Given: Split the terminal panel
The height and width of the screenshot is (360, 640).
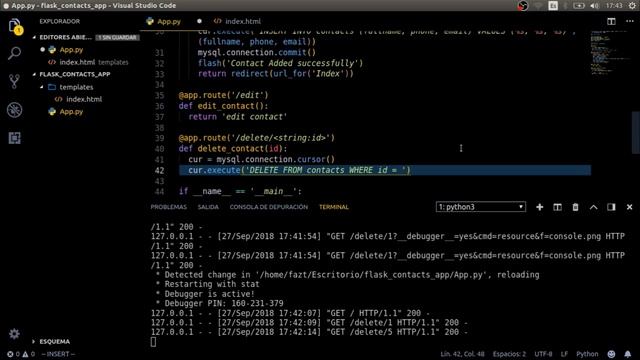Looking at the screenshot, I should point(557,207).
